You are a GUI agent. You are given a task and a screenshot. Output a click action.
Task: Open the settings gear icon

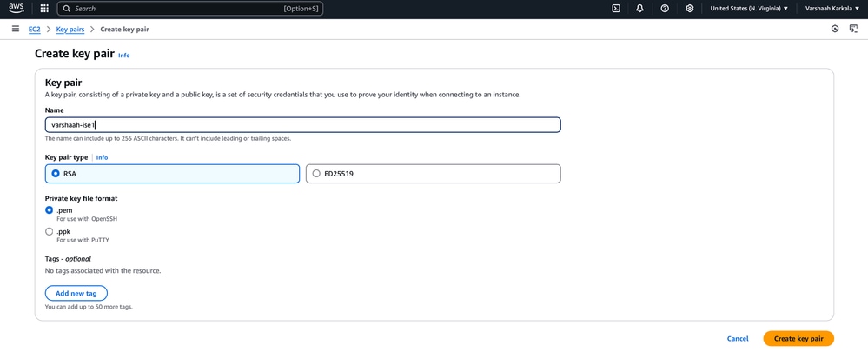[x=690, y=9]
